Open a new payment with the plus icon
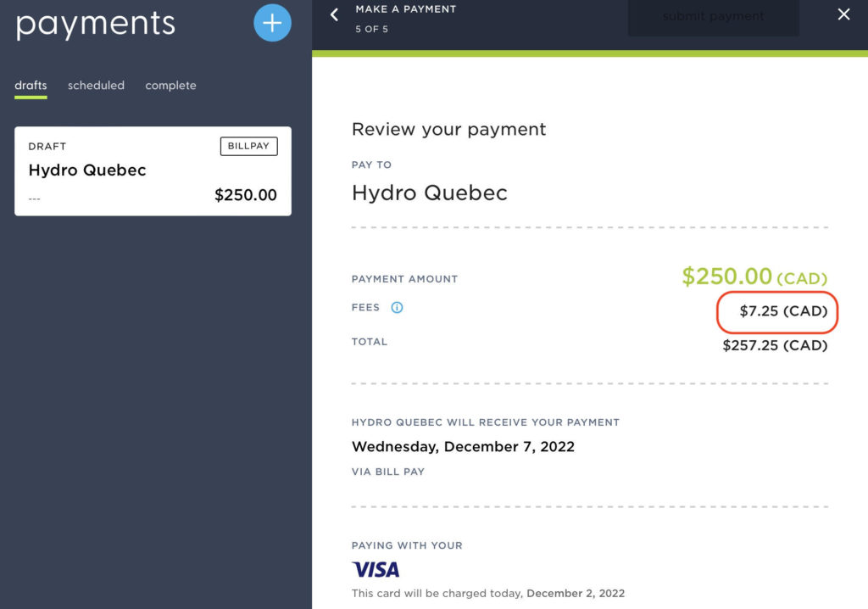The width and height of the screenshot is (868, 609). coord(272,23)
